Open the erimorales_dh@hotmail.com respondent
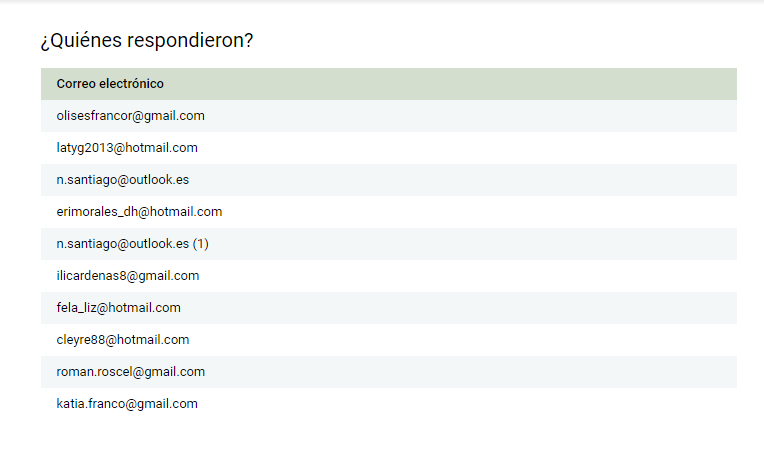 [x=139, y=212]
